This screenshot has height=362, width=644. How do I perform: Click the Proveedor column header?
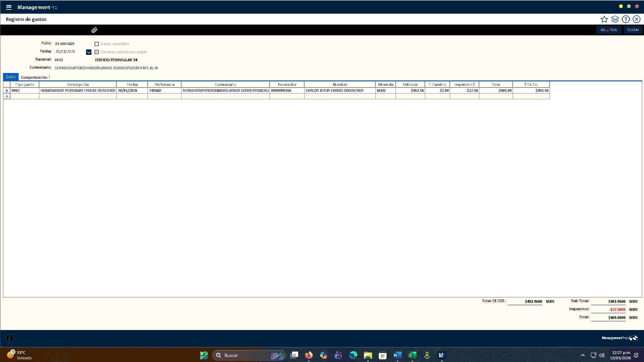[x=287, y=84]
